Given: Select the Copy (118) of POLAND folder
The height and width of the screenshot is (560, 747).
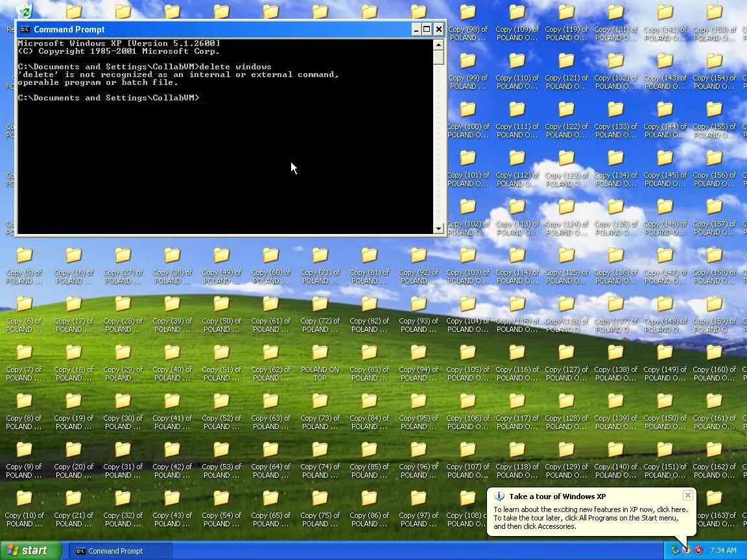Looking at the screenshot, I should pyautogui.click(x=517, y=460).
